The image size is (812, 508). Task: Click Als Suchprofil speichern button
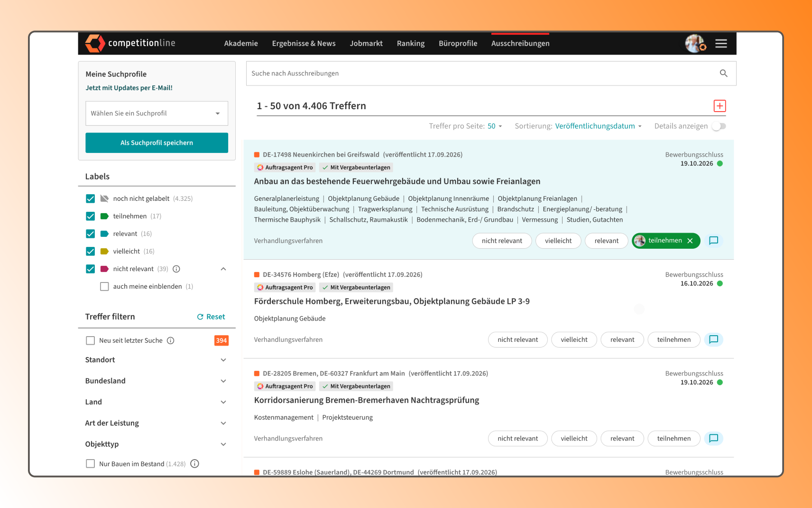pyautogui.click(x=157, y=143)
